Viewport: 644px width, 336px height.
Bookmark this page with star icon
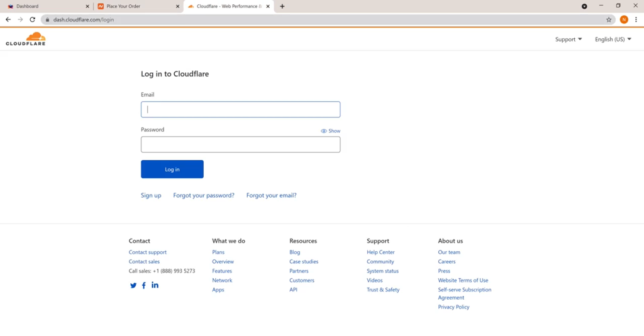click(609, 19)
